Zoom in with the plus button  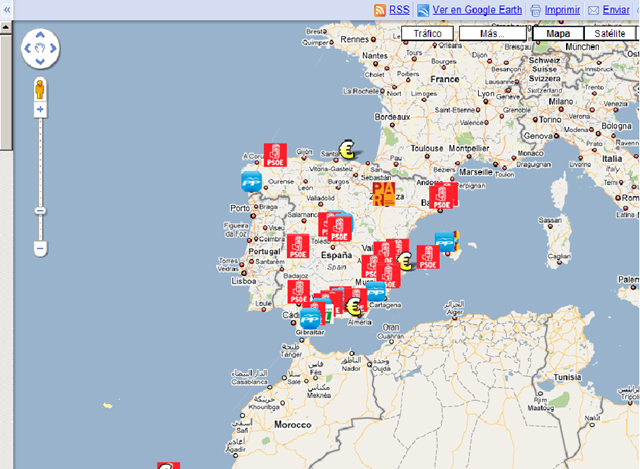coord(40,109)
